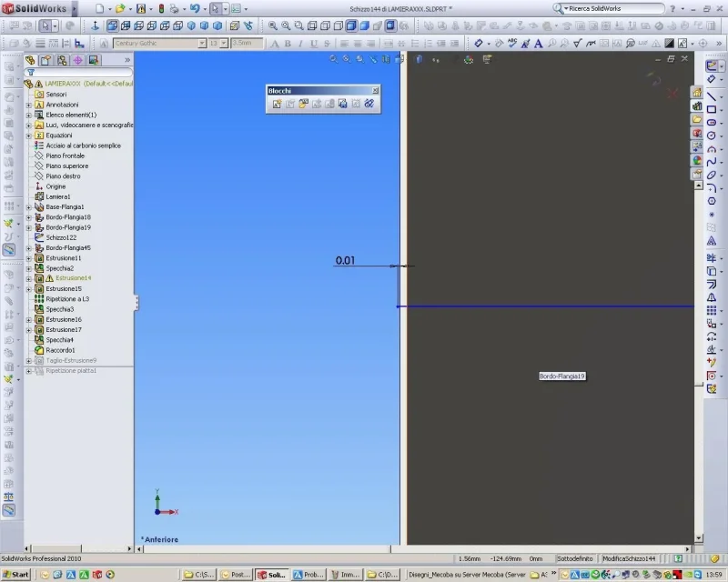Click the Smart Dimension tool in sketch toolbar

pos(712,79)
